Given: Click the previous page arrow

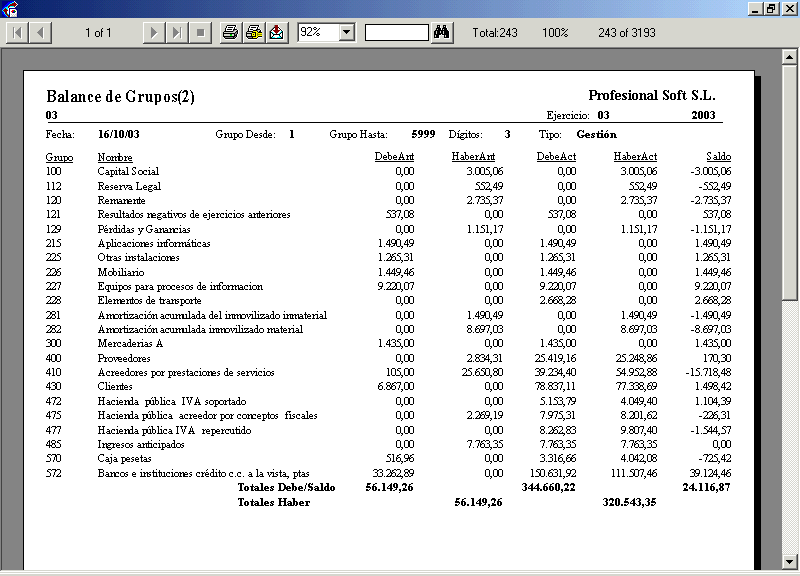Looking at the screenshot, I should 41,33.
